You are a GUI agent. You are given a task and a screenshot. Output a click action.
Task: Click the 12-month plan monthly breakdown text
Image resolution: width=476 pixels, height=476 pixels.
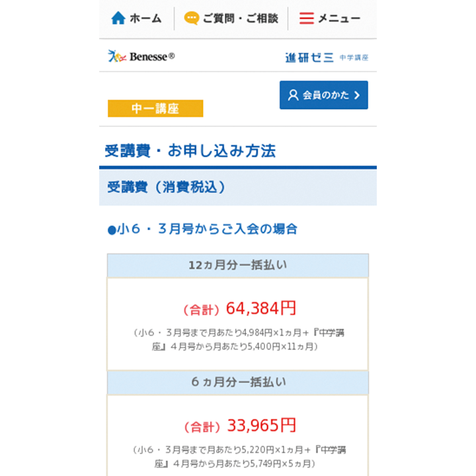(238, 339)
